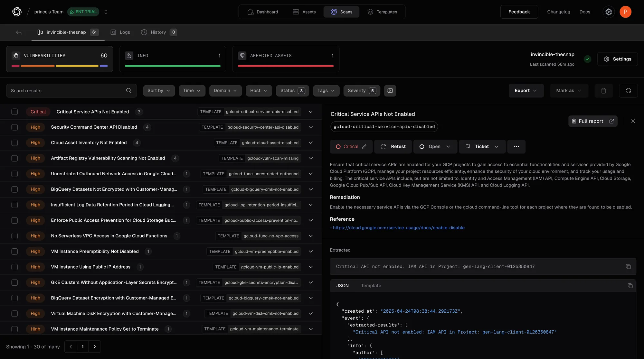Screen dimensions: 644x359
Task: Open the vulnerability status dropdown showing Open
Action: click(435, 146)
